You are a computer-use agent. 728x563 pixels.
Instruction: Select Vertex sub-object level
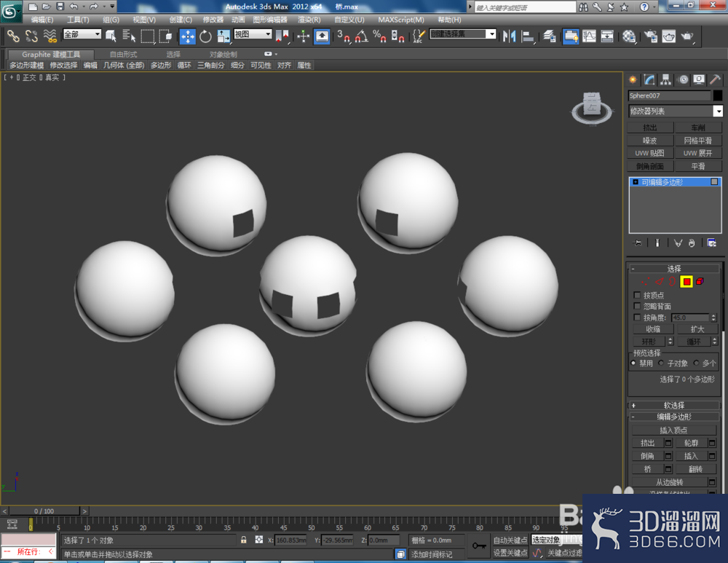pos(645,281)
